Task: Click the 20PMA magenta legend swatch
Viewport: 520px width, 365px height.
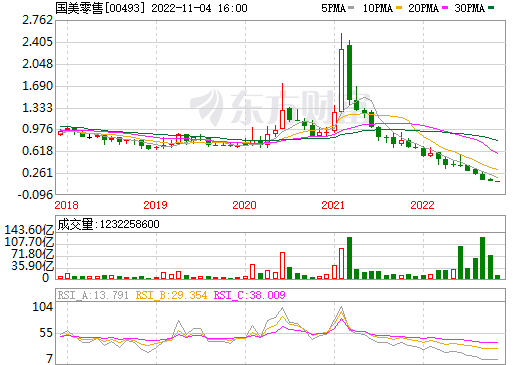Action: [445, 8]
